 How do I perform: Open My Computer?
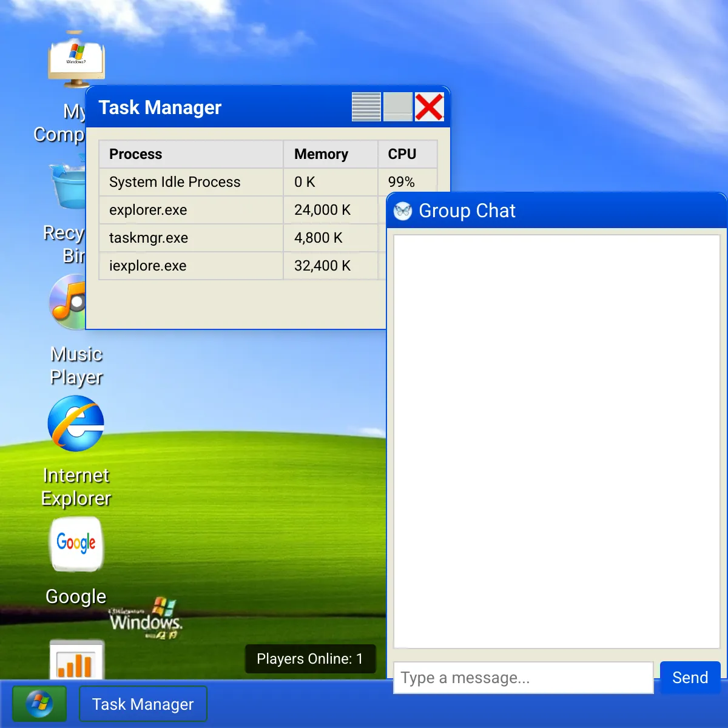click(x=76, y=58)
